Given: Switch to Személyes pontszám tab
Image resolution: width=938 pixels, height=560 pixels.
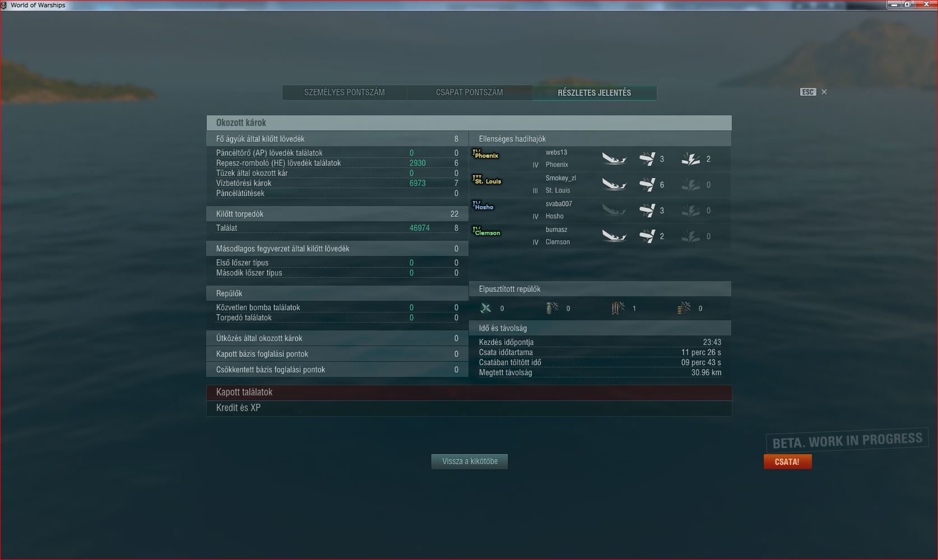Looking at the screenshot, I should pyautogui.click(x=345, y=93).
